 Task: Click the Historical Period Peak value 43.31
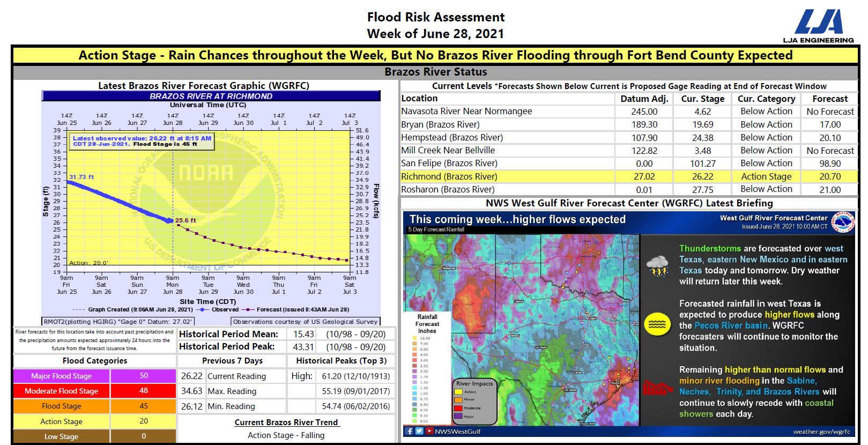click(303, 347)
